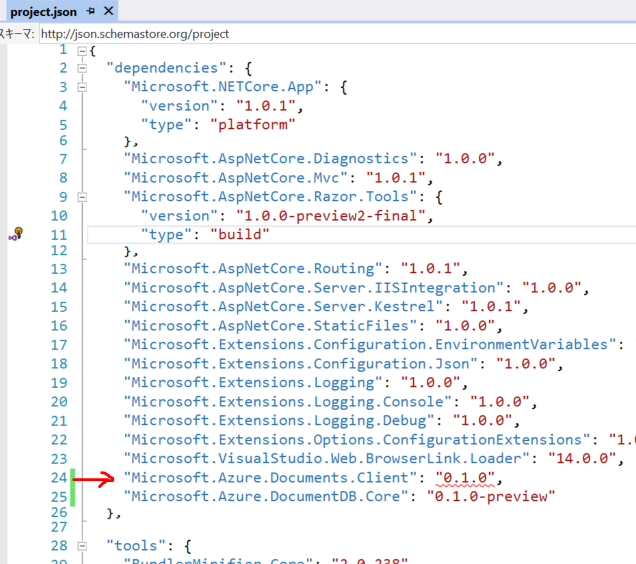Viewport: 636px width, 564px height.
Task: Click "Microsoft.NETCore.App" on line 3
Action: click(x=223, y=87)
